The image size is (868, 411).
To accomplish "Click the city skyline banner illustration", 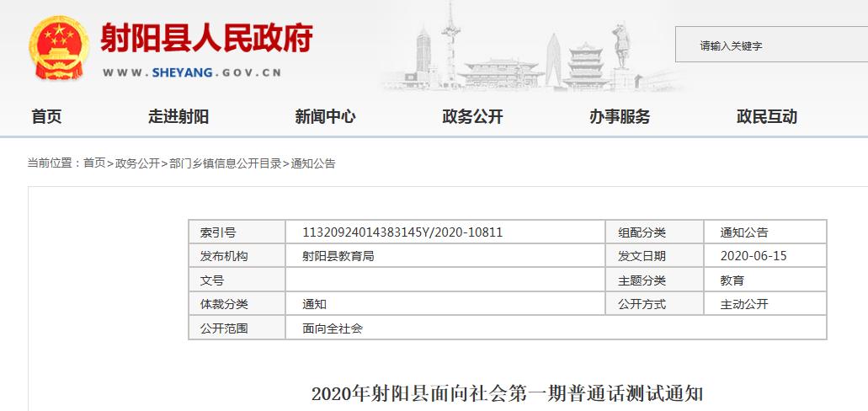I will click(535, 47).
